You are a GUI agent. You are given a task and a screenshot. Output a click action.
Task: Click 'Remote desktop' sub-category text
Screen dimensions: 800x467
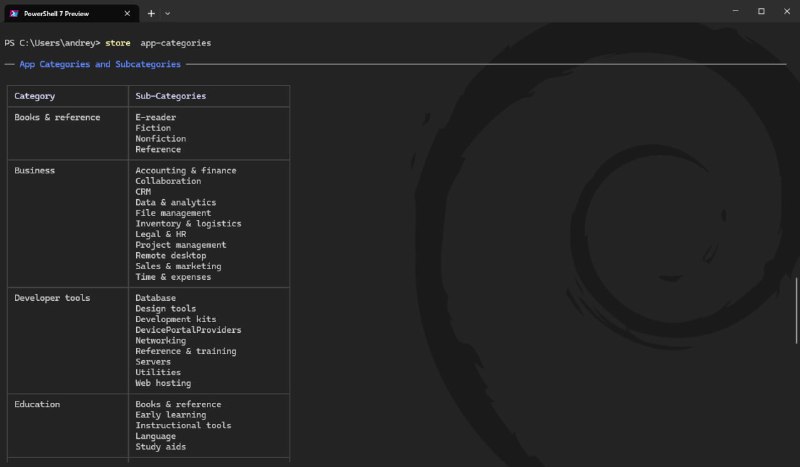[x=170, y=256]
